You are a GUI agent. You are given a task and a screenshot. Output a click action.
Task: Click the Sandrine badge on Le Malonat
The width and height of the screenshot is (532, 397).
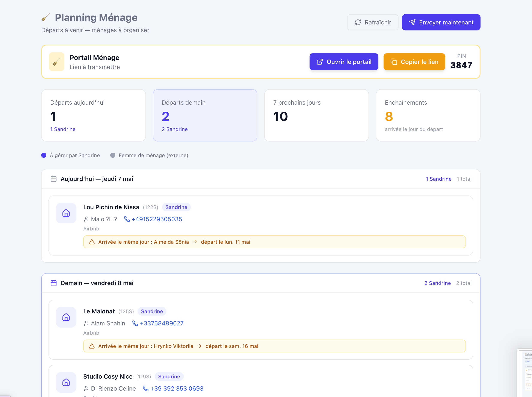click(152, 311)
